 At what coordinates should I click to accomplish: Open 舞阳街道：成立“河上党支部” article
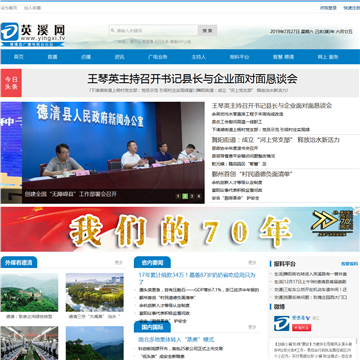click(276, 140)
